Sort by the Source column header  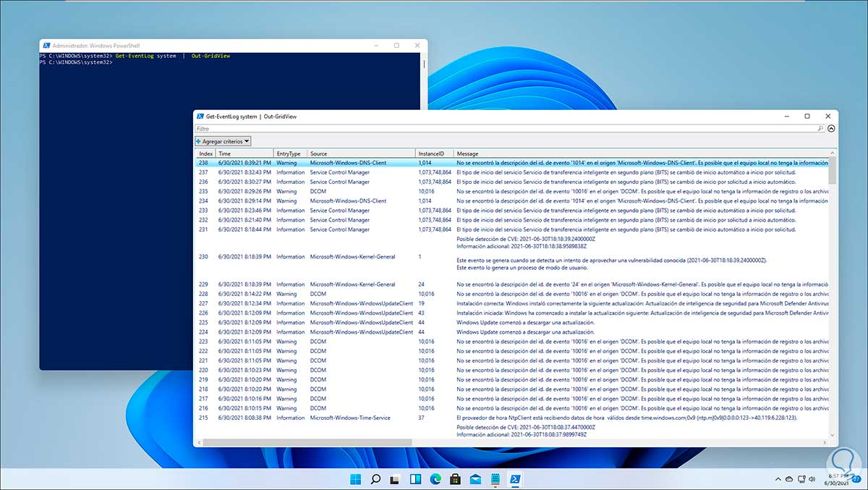pyautogui.click(x=362, y=153)
